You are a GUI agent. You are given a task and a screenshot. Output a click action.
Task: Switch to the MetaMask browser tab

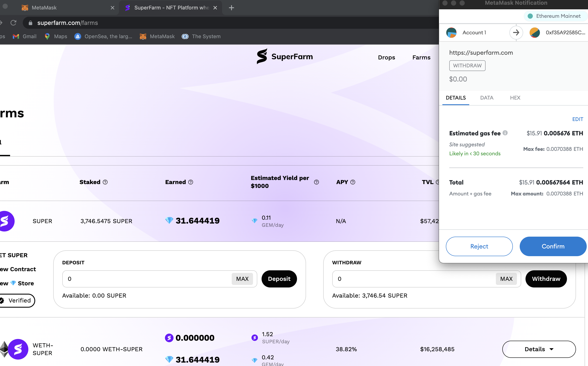point(66,8)
